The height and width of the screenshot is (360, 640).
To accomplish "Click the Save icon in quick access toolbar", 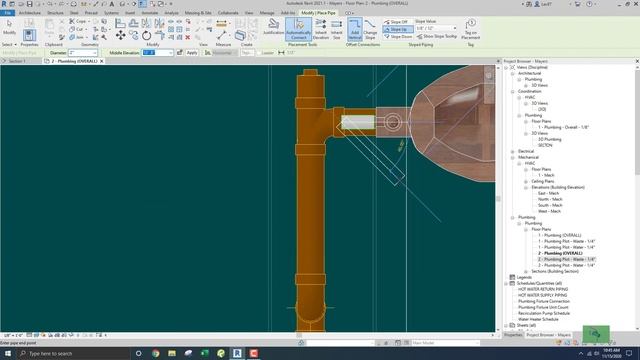I will pyautogui.click(x=29, y=4).
